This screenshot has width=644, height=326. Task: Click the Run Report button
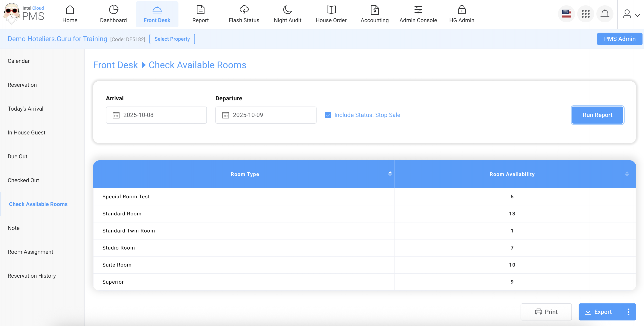pos(597,115)
